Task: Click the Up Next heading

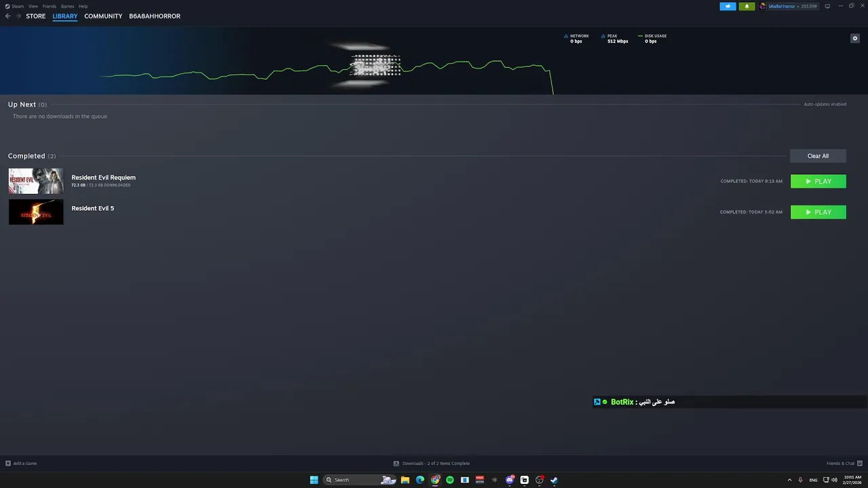Action: pyautogui.click(x=22, y=104)
